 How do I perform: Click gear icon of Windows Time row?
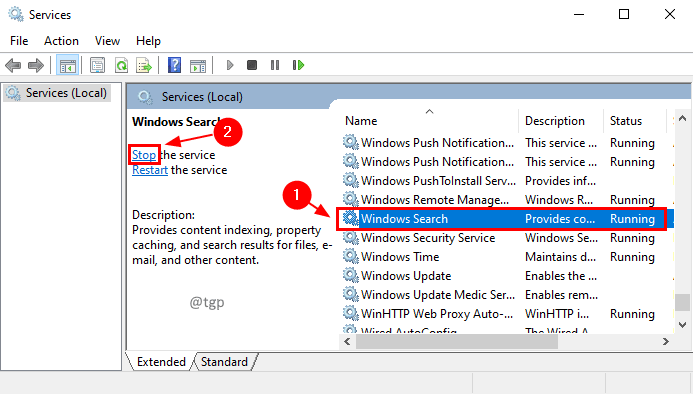(x=351, y=256)
